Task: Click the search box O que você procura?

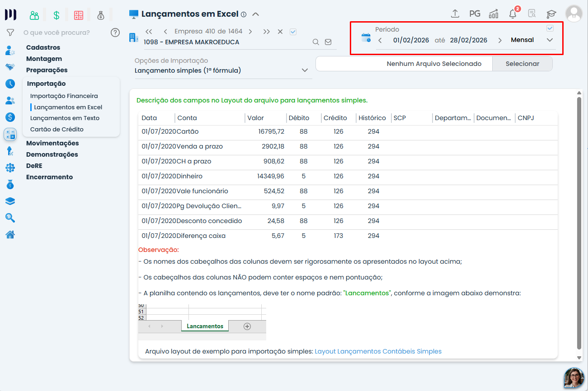Action: pos(56,33)
